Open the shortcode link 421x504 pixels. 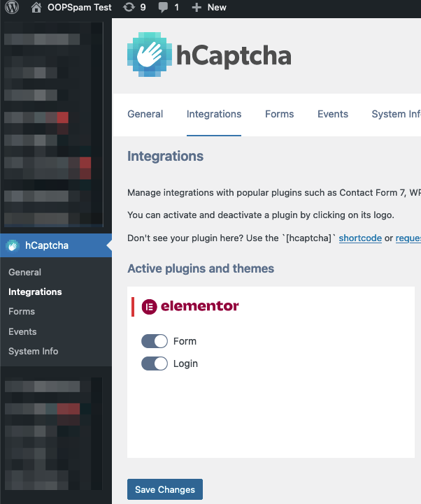click(x=360, y=238)
